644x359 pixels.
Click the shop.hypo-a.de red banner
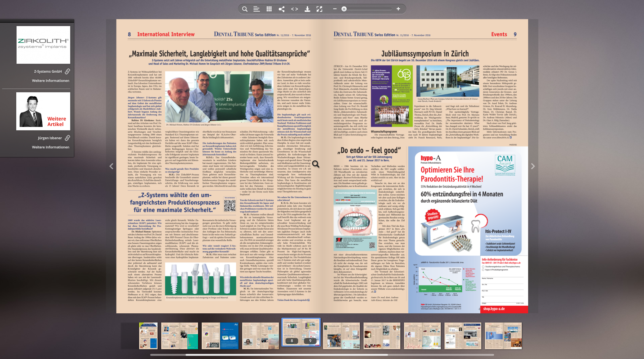[x=504, y=309]
